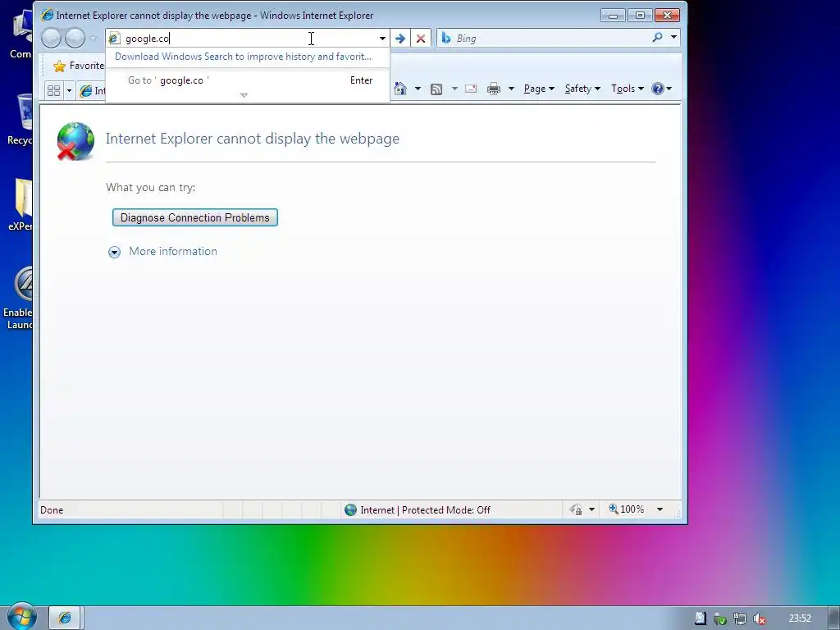The height and width of the screenshot is (630, 840).
Task: Click the network connection tray icon
Action: (740, 619)
